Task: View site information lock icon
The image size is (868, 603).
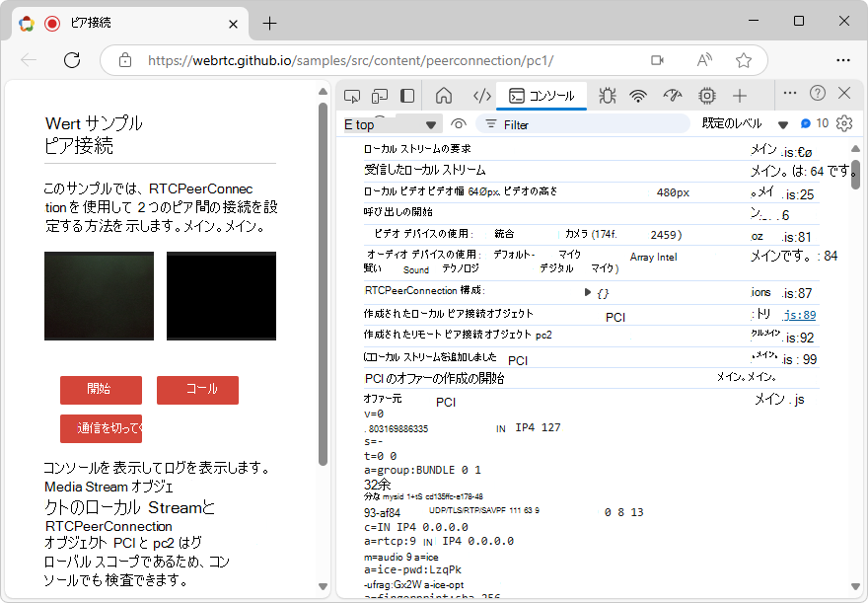Action: (x=125, y=60)
